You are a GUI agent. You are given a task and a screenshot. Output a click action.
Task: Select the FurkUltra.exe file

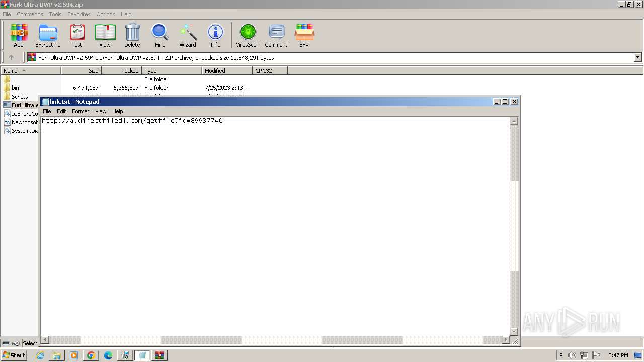coord(21,105)
